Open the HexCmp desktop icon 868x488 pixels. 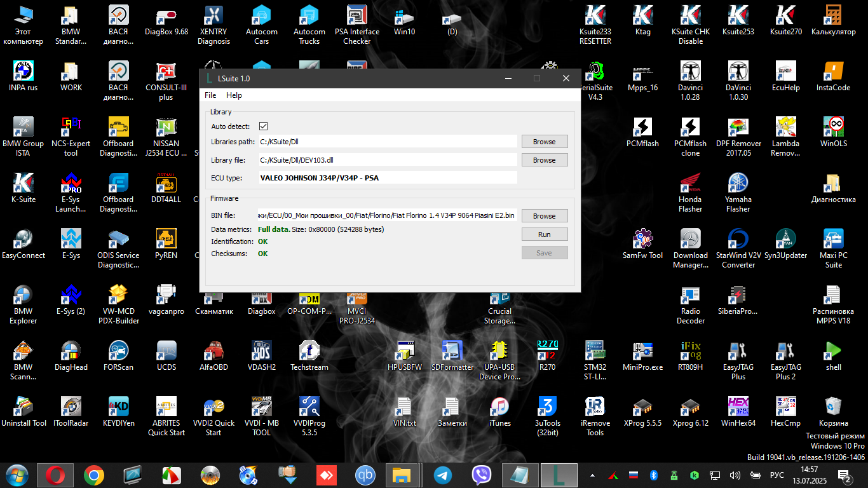click(786, 413)
